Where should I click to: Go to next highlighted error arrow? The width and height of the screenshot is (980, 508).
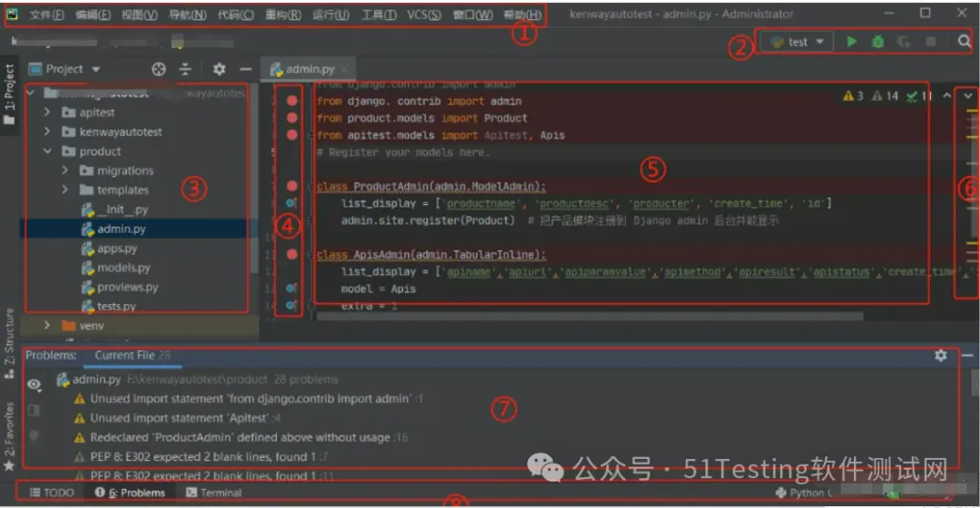[x=968, y=95]
